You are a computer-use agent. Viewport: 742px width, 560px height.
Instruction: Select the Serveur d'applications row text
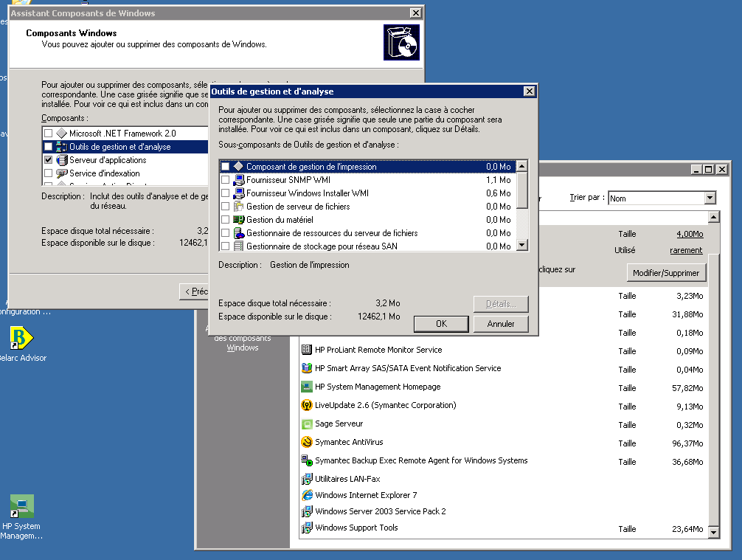click(x=108, y=160)
